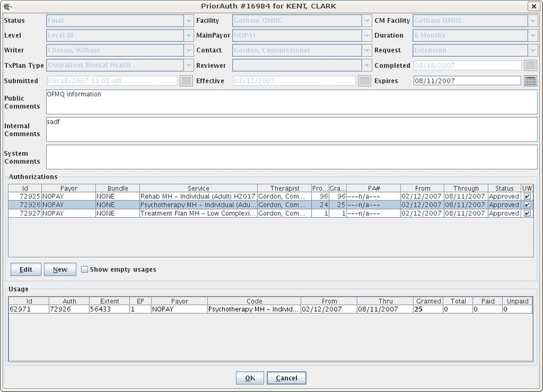Click the window system icon in title bar
543x392 pixels.
pos(8,6)
